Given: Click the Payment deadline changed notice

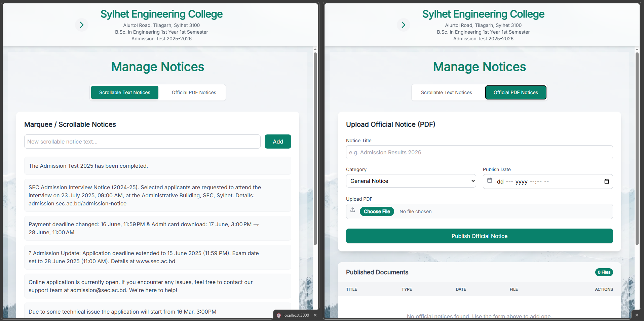Looking at the screenshot, I should tap(158, 228).
